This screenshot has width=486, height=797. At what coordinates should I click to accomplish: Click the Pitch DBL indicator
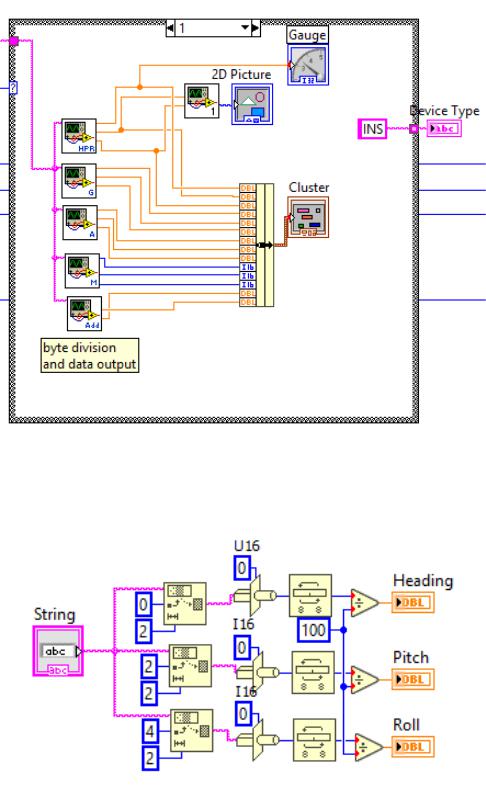[413, 679]
